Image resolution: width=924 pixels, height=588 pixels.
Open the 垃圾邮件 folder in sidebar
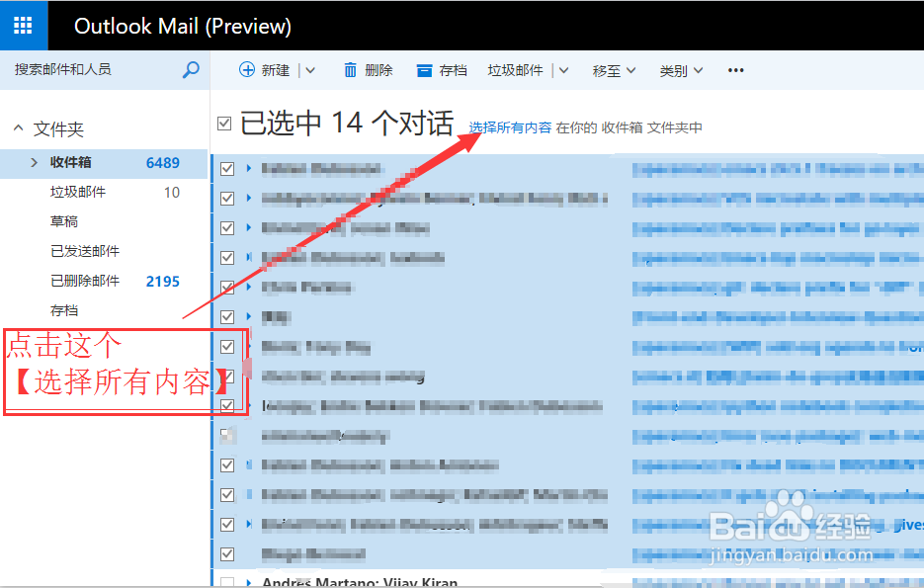coord(78,192)
